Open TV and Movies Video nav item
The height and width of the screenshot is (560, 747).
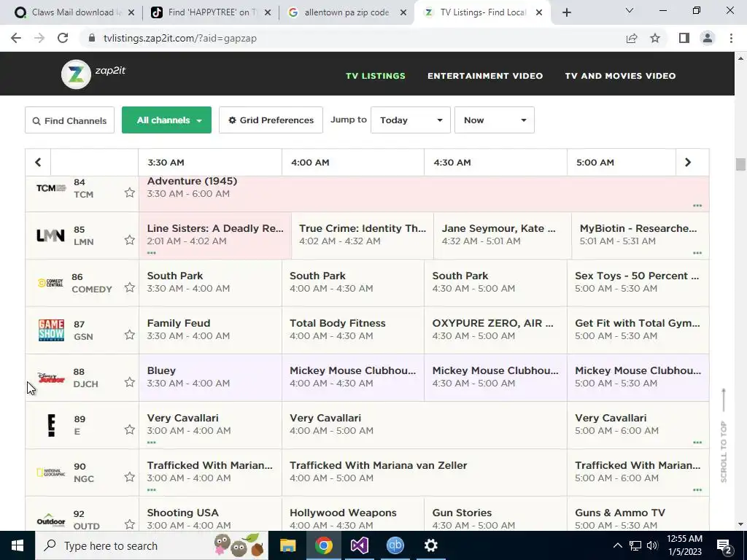(620, 76)
